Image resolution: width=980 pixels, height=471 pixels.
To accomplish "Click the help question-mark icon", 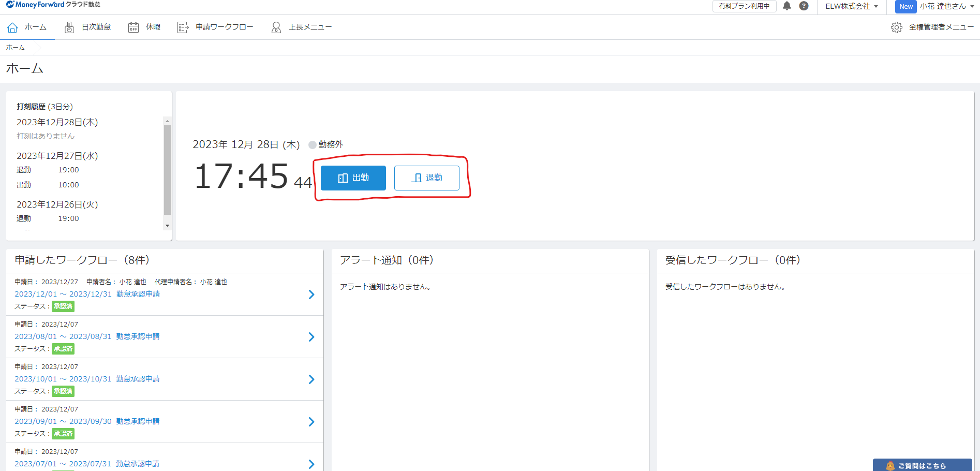I will (x=804, y=6).
